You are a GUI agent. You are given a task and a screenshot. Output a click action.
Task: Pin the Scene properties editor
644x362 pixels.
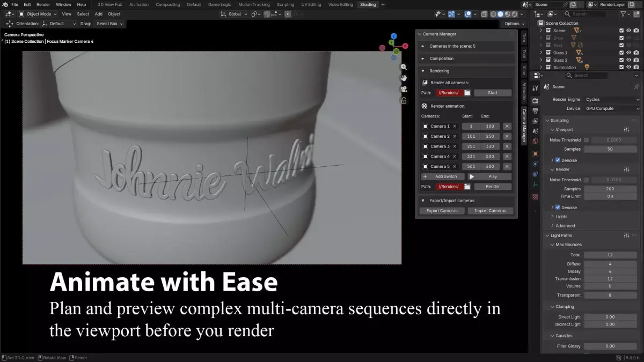click(x=636, y=86)
